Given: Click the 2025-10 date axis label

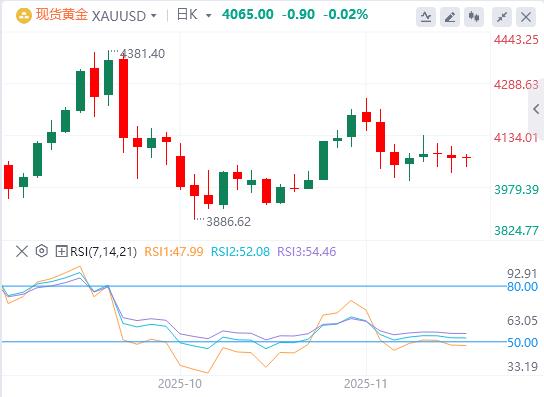Looking at the screenshot, I should [180, 384].
